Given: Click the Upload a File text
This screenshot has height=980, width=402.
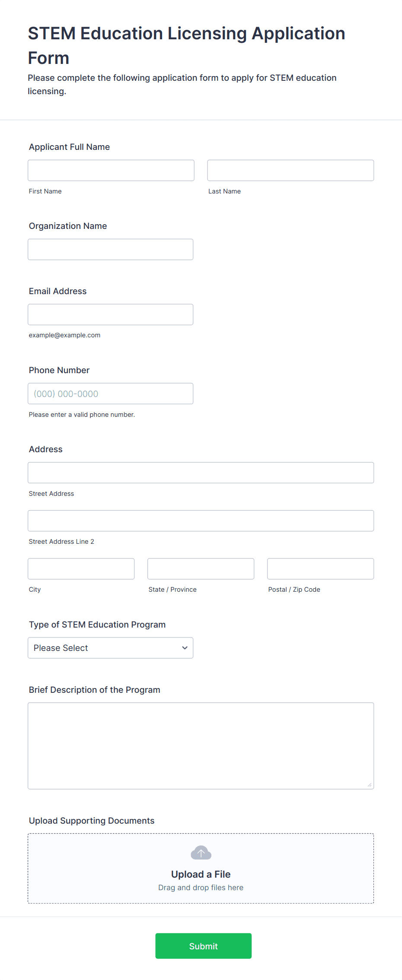Looking at the screenshot, I should pyautogui.click(x=201, y=874).
